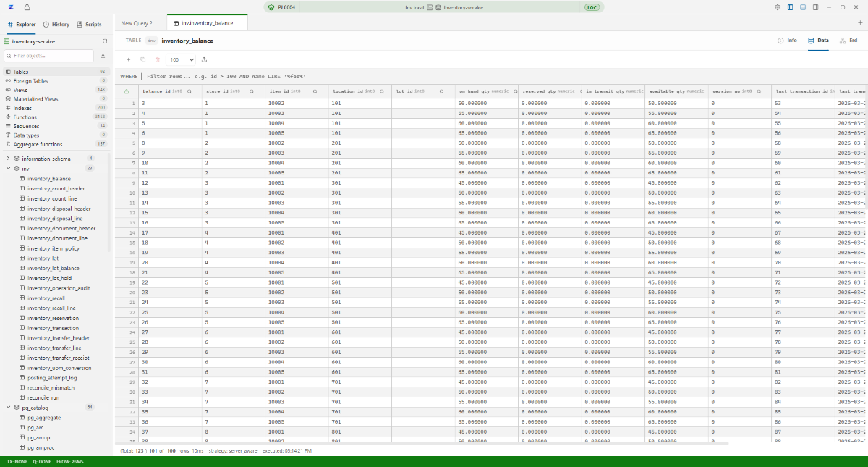
Task: Select the Indexes object category
Action: pyautogui.click(x=56, y=108)
